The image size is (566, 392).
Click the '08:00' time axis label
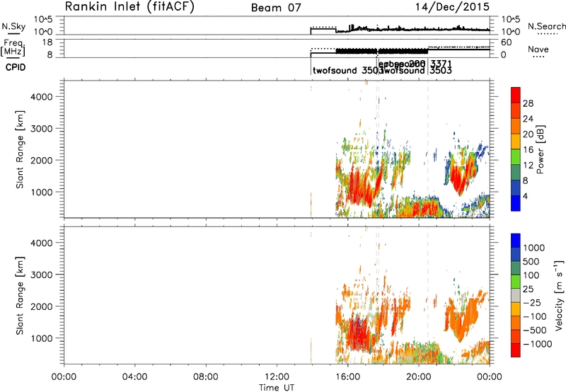(206, 377)
